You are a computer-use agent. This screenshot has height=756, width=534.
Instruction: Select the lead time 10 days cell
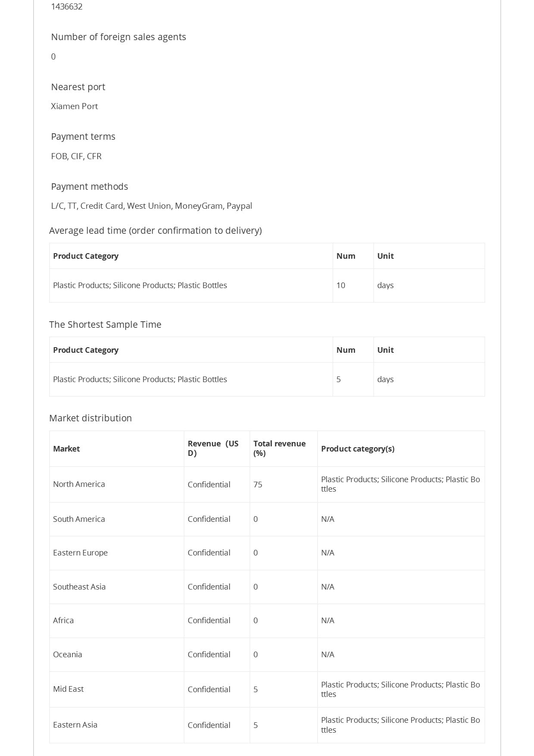coord(353,285)
